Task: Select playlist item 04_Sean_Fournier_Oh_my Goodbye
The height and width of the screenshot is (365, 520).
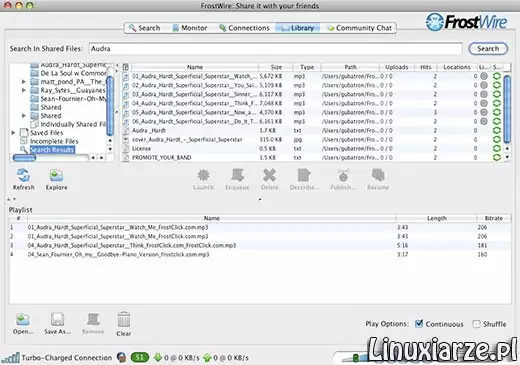Action: (x=260, y=254)
